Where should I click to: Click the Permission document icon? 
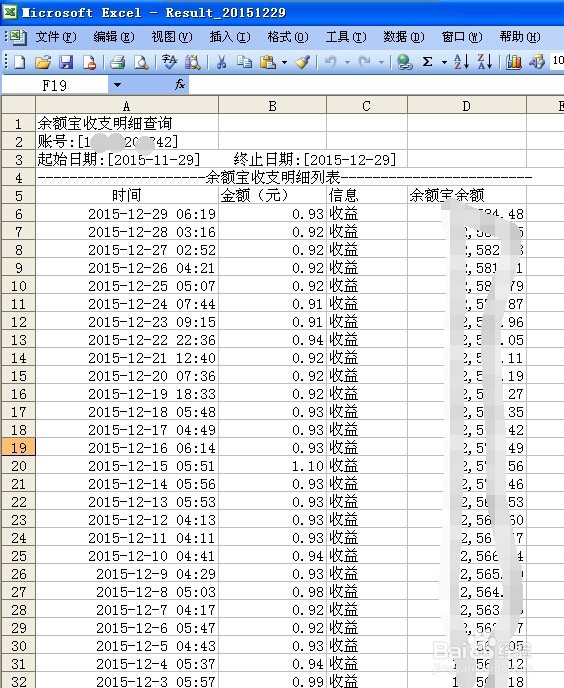pos(90,62)
